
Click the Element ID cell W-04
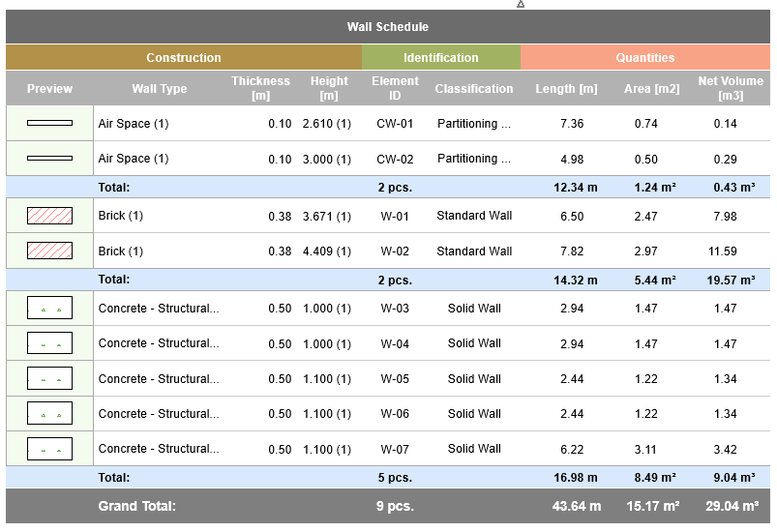(x=395, y=343)
